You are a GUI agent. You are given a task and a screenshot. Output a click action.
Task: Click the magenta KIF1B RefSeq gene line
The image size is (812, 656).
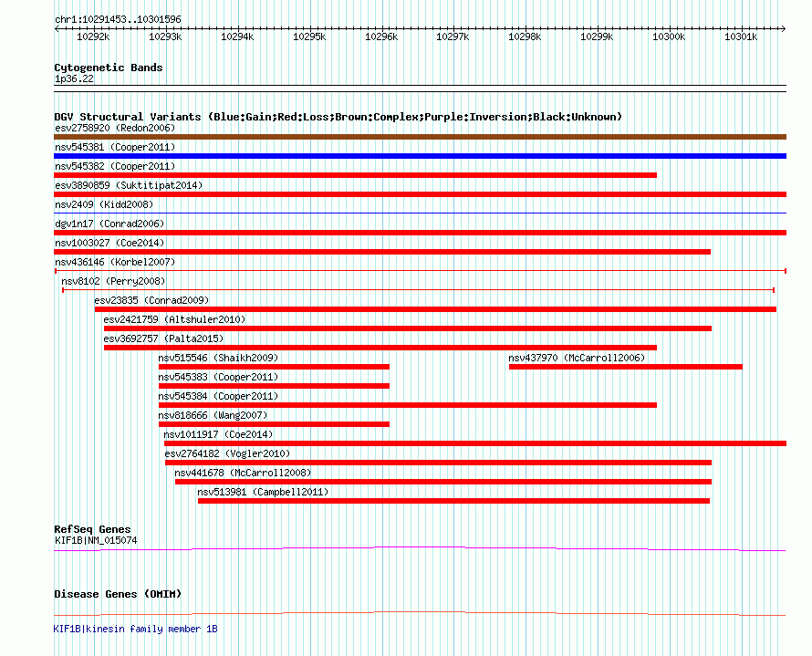(420, 548)
